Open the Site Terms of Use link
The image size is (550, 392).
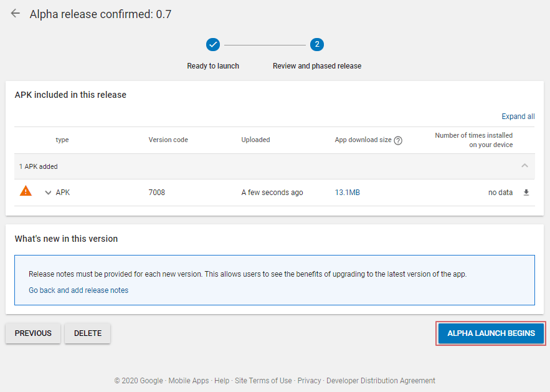tap(263, 381)
